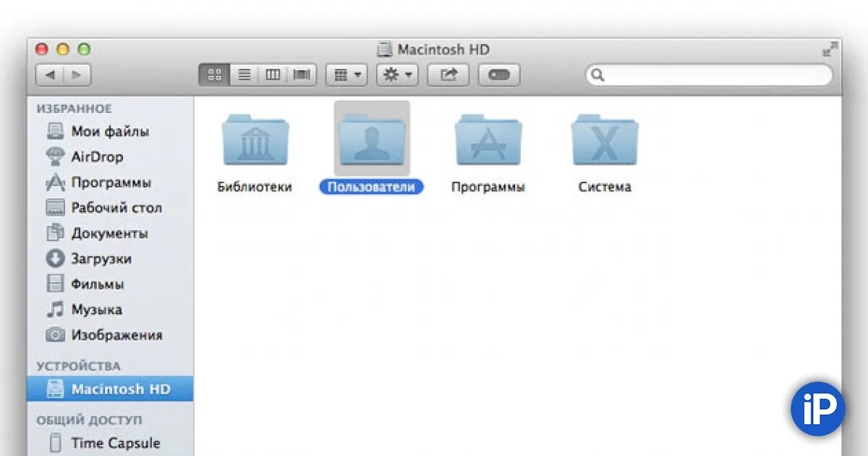This screenshot has height=456, width=868.
Task: Click the Macintosh HD title drive icon
Action: tap(385, 49)
